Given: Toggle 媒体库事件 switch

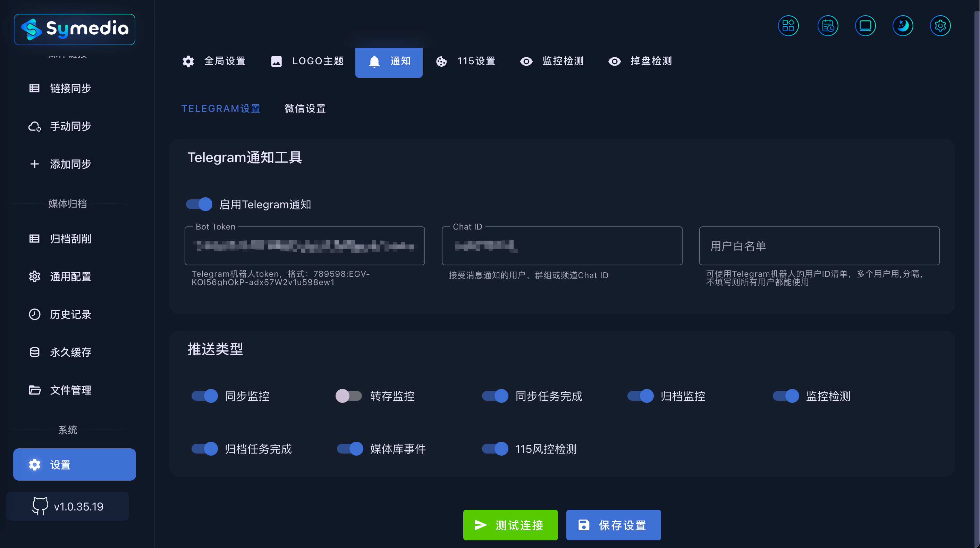Looking at the screenshot, I should pos(350,449).
